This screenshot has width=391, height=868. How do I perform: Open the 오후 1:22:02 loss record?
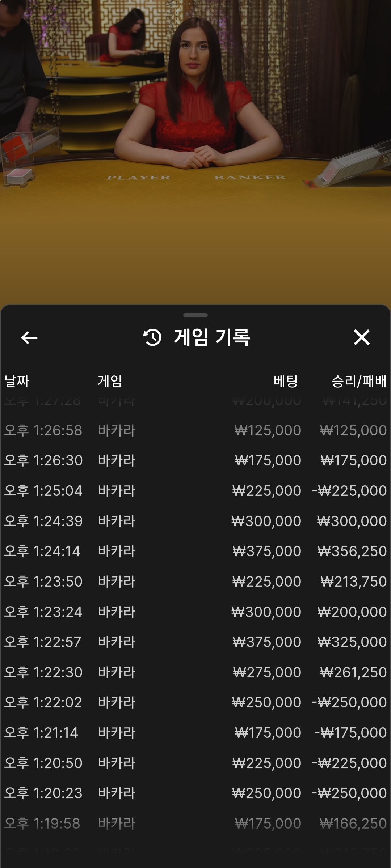tap(195, 702)
